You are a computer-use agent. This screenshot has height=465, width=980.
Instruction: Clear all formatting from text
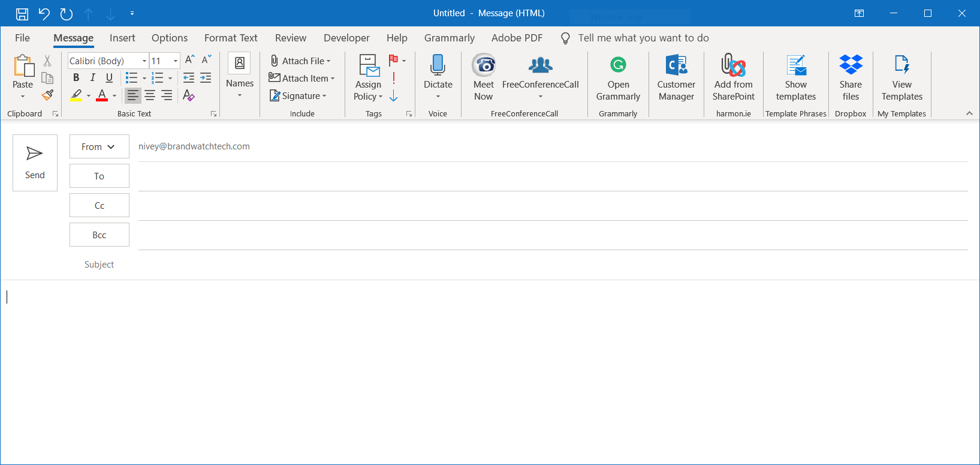tap(189, 95)
